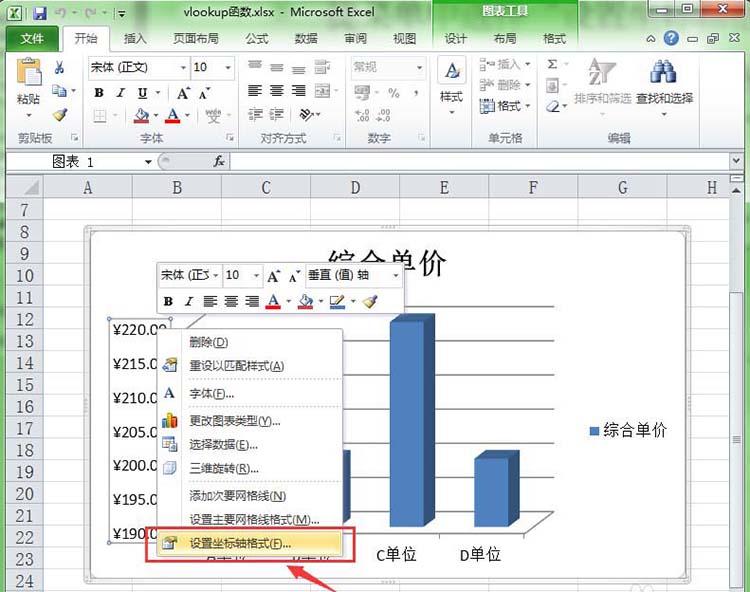This screenshot has width=750, height=592.
Task: Click the AutoSum sigma icon
Action: (552, 64)
